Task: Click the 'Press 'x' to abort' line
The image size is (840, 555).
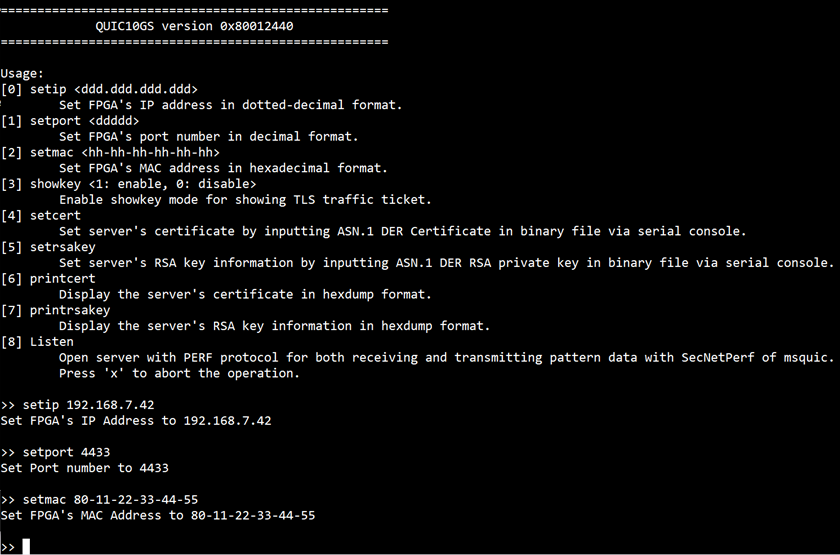Action: tap(179, 373)
